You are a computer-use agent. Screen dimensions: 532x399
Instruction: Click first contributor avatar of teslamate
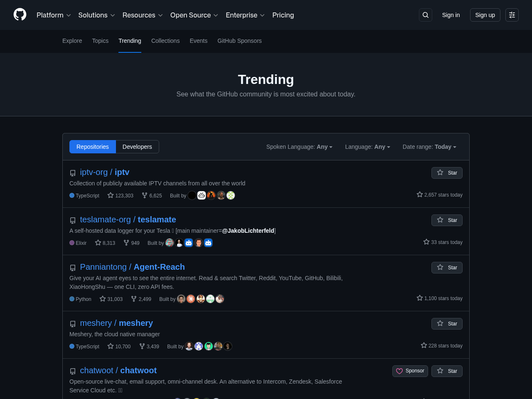tap(170, 243)
